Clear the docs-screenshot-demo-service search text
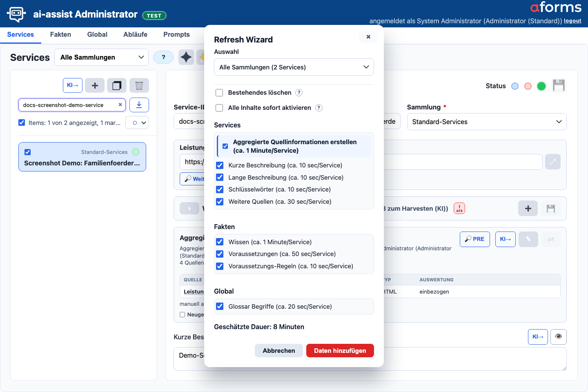Viewport: 588px width, 392px height. 120,105
